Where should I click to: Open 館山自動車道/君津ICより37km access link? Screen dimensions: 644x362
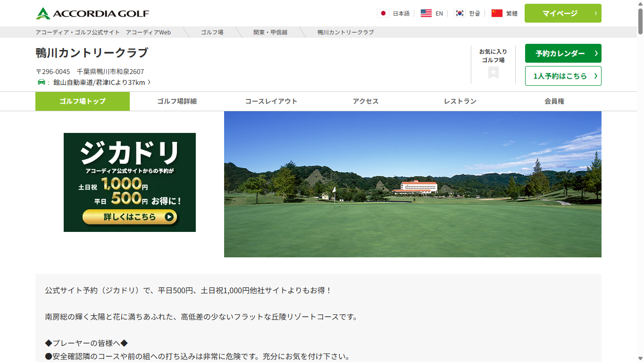99,82
